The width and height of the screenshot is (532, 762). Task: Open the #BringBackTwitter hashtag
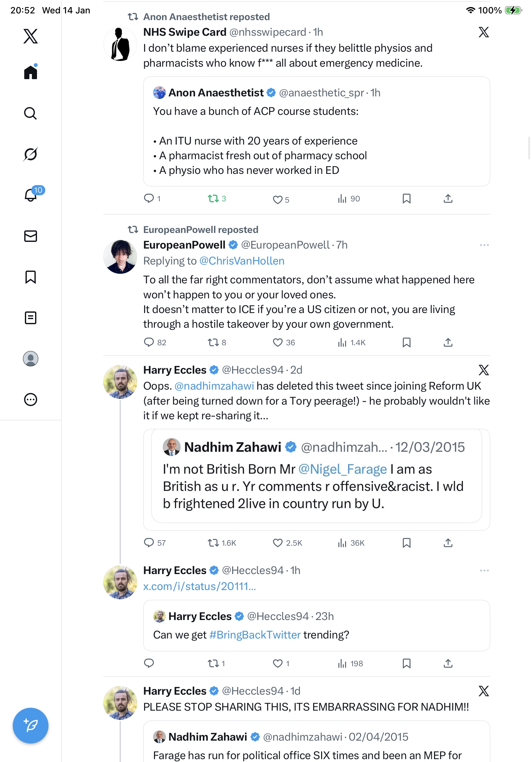coord(255,635)
